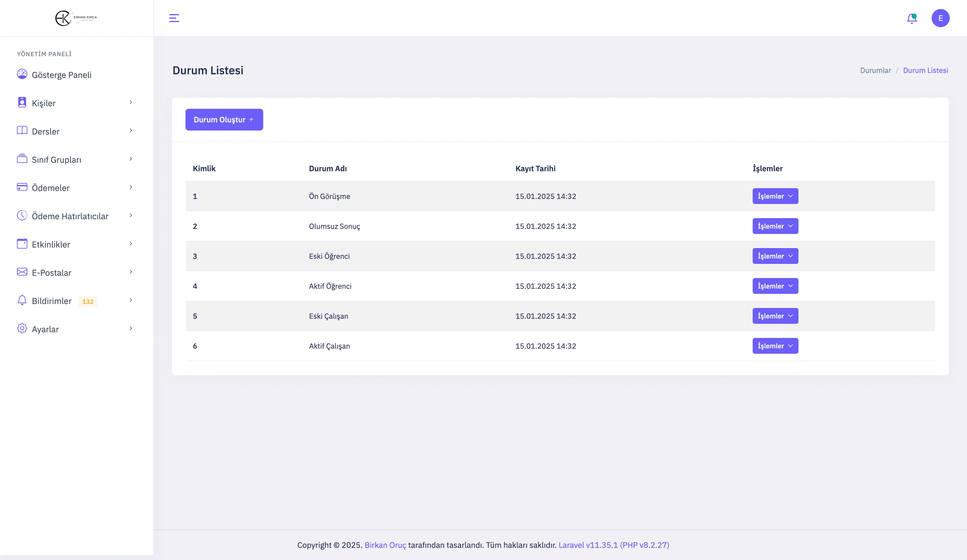Viewport: 967px width, 560px height.
Task: Click the E-Postalar envelope icon
Action: 22,272
